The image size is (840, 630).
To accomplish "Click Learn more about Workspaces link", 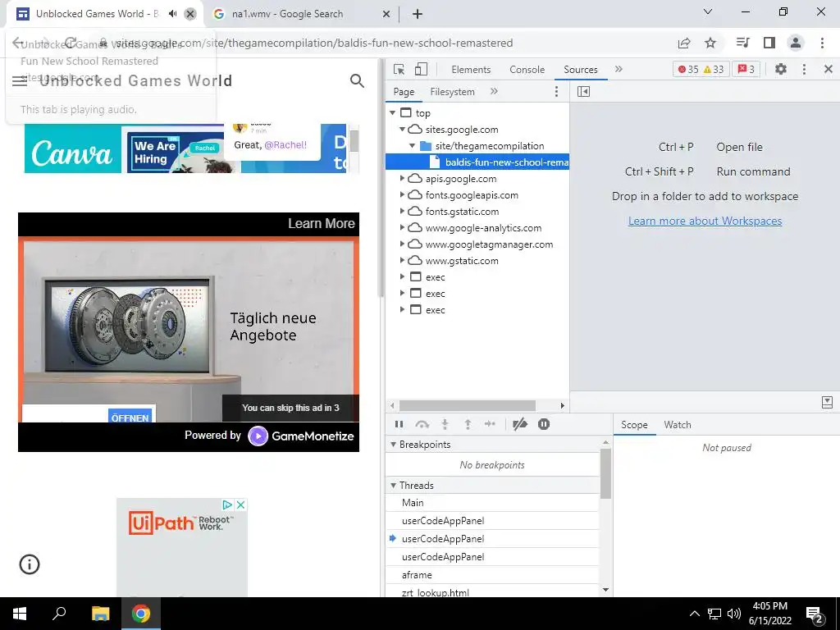I will click(705, 221).
